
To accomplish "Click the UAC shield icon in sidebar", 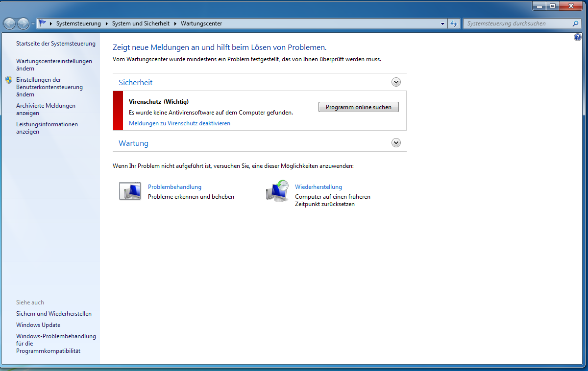I will (x=9, y=80).
